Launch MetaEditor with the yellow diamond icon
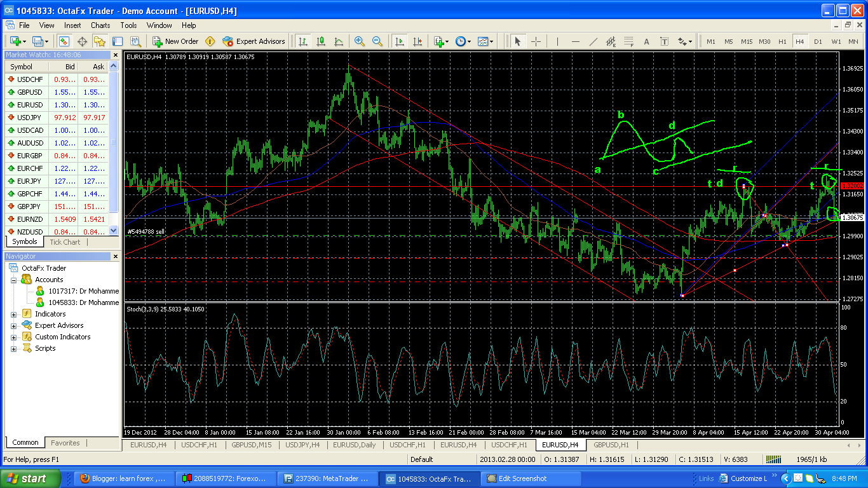The width and height of the screenshot is (868, 488). tap(210, 41)
